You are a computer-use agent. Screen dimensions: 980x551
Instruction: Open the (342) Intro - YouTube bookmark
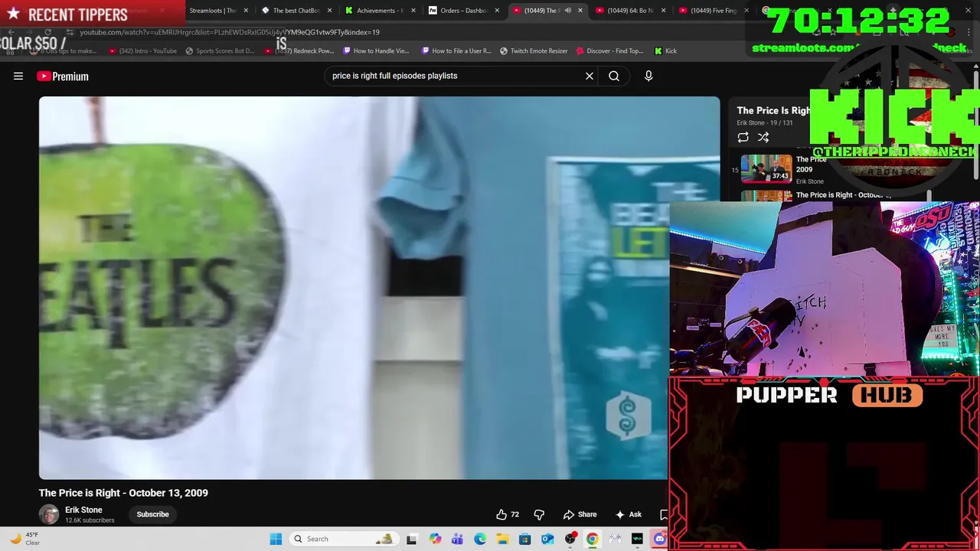tap(142, 51)
